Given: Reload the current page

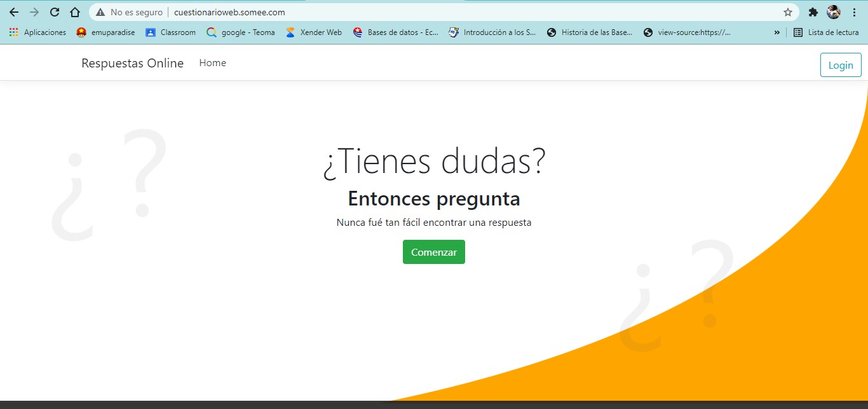Looking at the screenshot, I should 55,12.
